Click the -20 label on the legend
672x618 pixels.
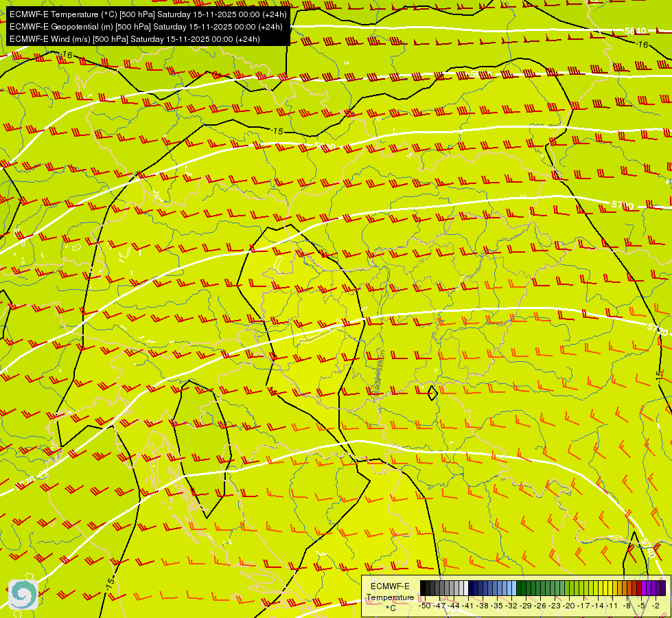coord(569,606)
